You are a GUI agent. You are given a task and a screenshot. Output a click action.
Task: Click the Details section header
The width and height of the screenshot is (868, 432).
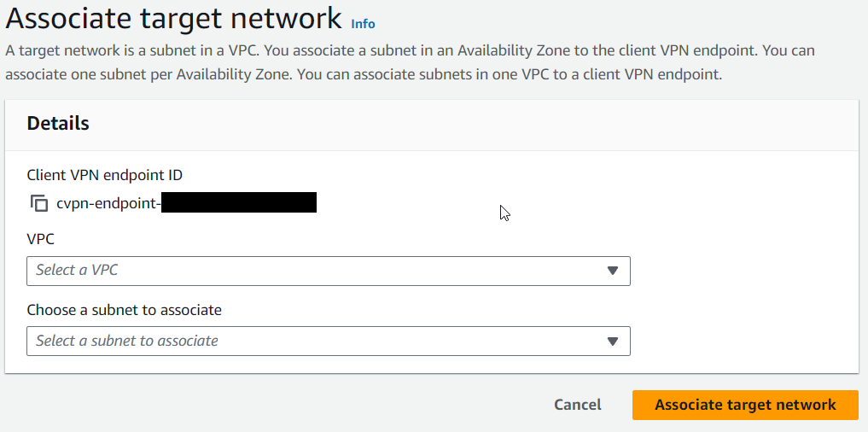[x=58, y=123]
